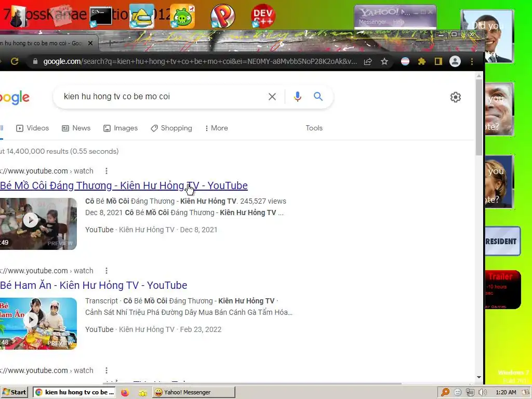Open the Windows Start button
The image size is (532, 399).
click(x=14, y=392)
